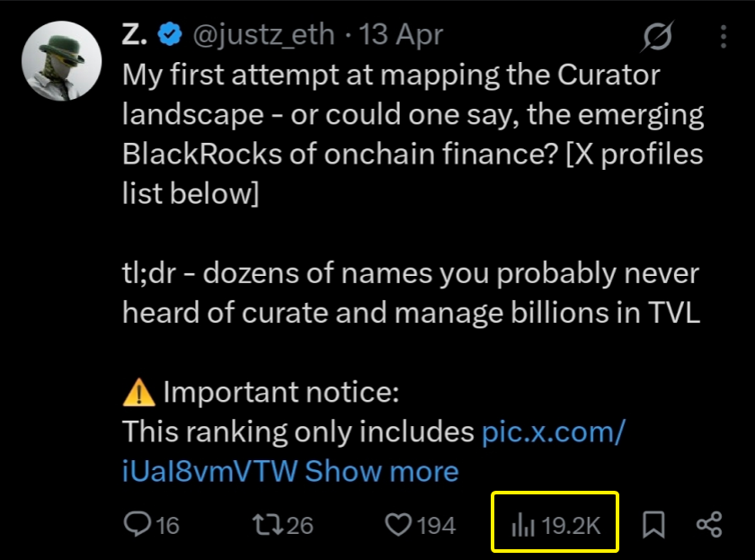Click the reply count 16
Screen dimensions: 755x560
[x=167, y=525]
